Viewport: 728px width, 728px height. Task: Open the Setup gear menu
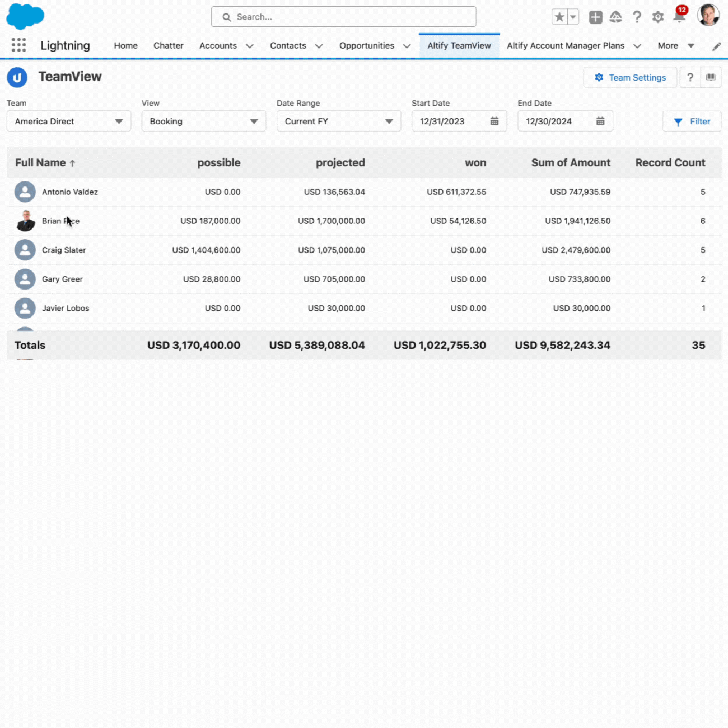(x=658, y=17)
